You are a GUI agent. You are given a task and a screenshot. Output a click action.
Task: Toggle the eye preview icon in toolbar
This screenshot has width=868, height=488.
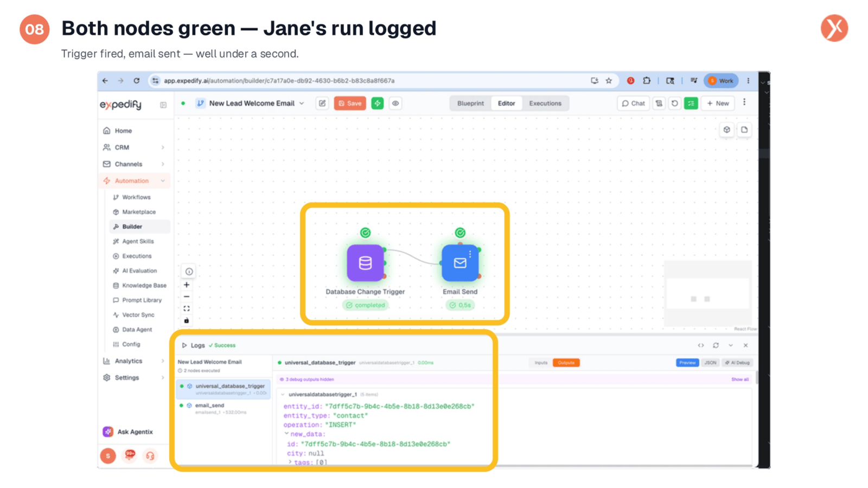point(395,104)
